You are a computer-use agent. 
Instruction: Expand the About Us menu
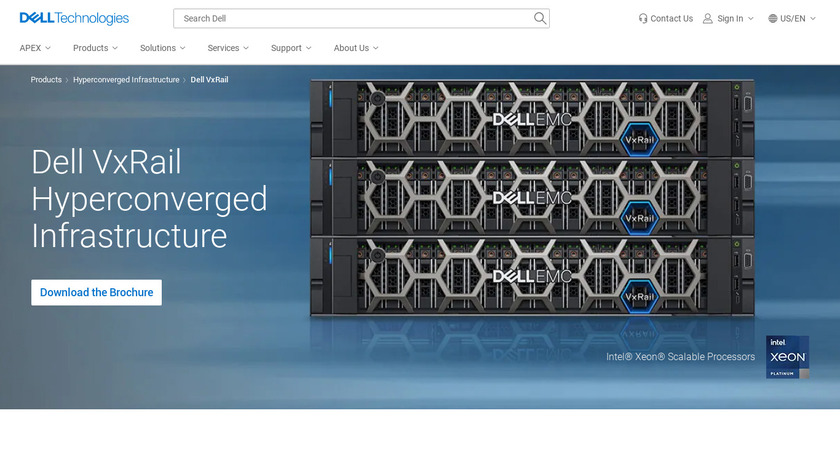[x=356, y=48]
